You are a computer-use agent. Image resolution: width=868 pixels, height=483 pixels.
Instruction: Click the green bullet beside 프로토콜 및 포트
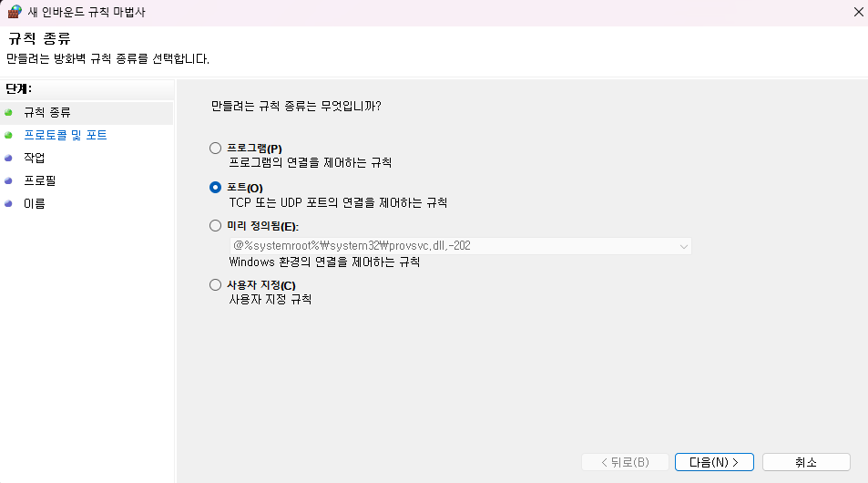8,135
